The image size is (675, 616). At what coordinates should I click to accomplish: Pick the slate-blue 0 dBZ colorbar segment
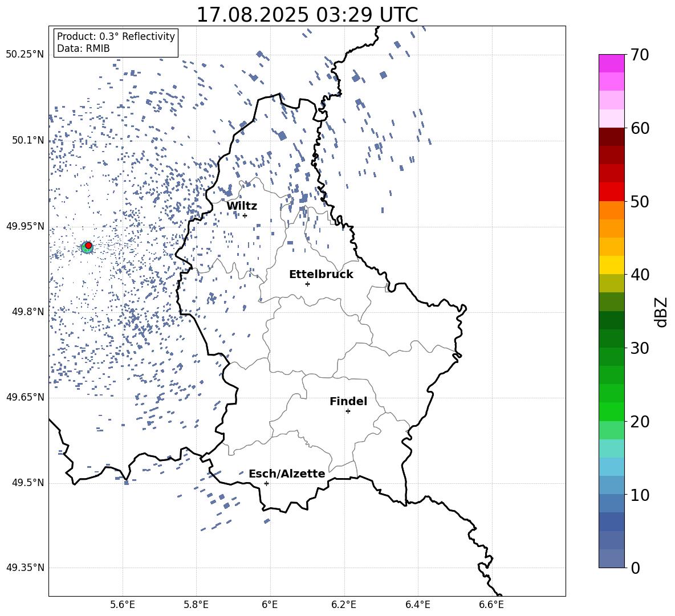point(612,558)
